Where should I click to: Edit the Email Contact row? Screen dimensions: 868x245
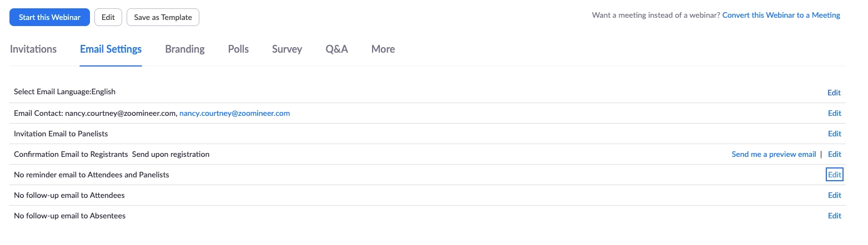(x=834, y=113)
